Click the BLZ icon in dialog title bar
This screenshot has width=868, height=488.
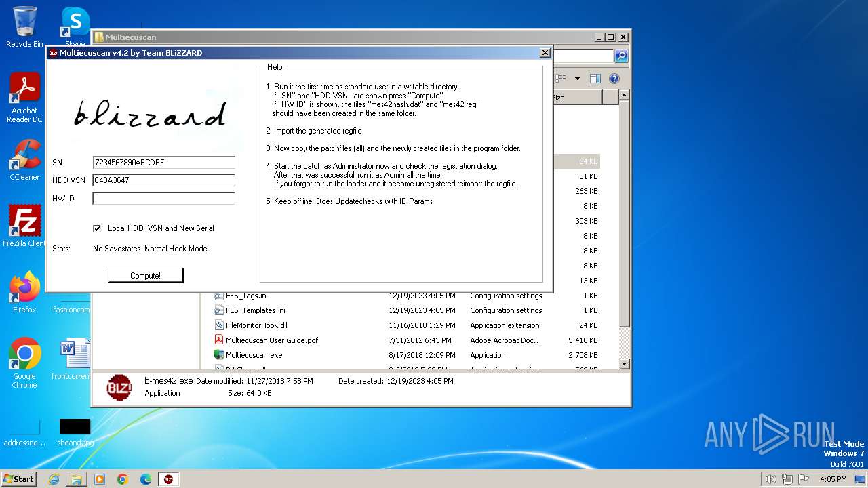53,53
